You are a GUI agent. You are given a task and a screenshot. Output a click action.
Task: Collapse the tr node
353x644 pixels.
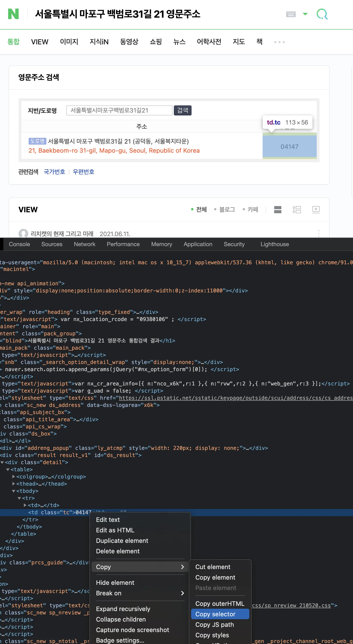click(19, 498)
